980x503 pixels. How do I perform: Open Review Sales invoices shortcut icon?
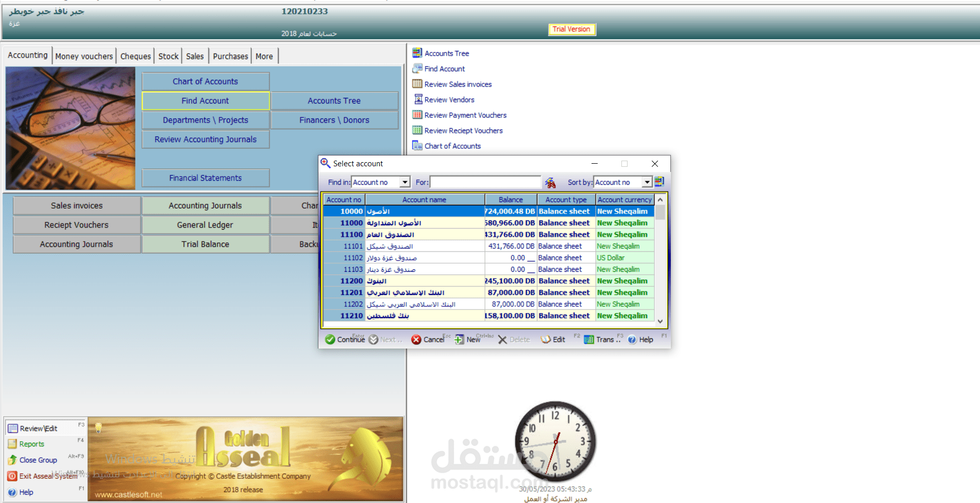(417, 84)
